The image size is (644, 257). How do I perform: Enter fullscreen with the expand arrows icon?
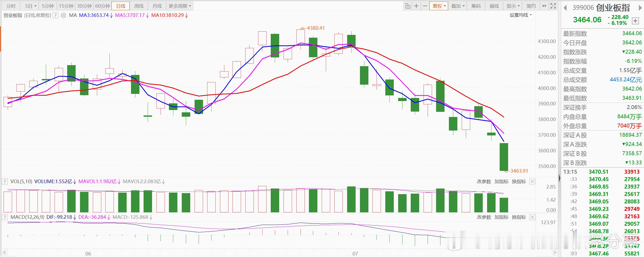tap(553, 6)
